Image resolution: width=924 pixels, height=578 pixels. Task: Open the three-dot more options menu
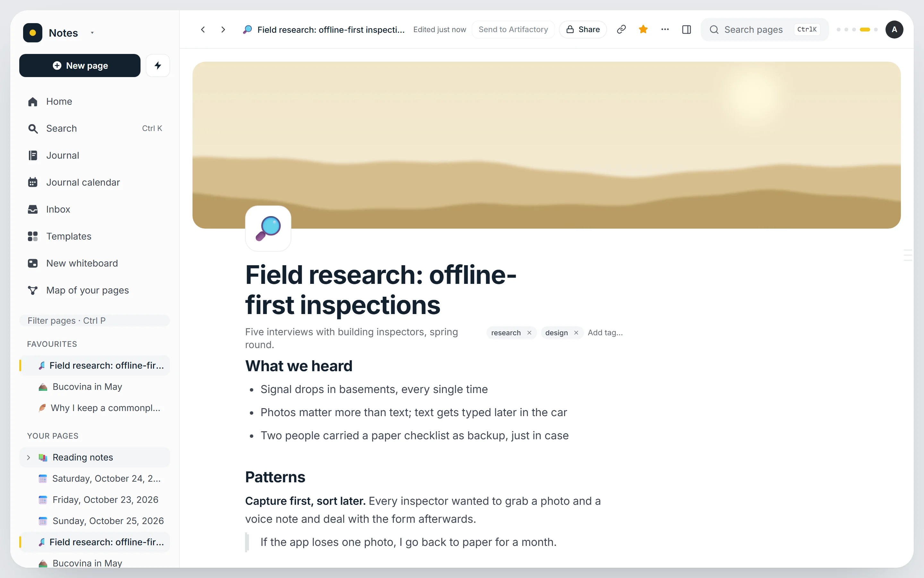tap(665, 30)
